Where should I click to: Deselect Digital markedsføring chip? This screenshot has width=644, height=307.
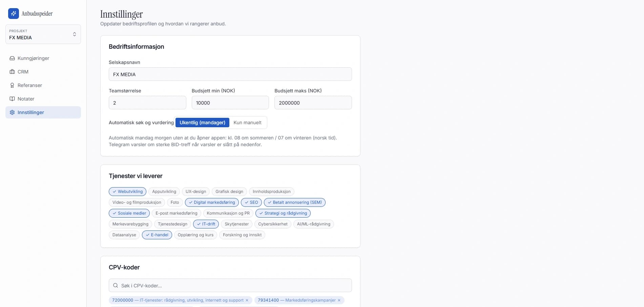pyautogui.click(x=212, y=202)
